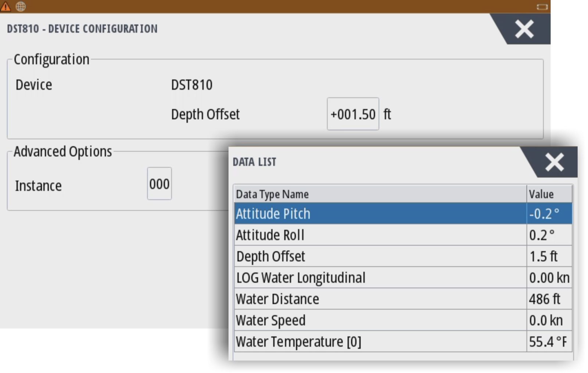Edit the Depth Offset +001.50 field

352,114
